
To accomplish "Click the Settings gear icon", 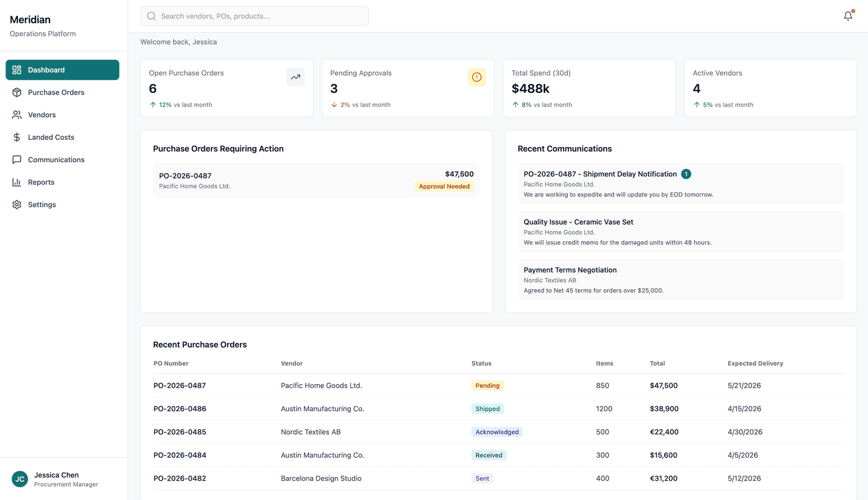I will 16,204.
